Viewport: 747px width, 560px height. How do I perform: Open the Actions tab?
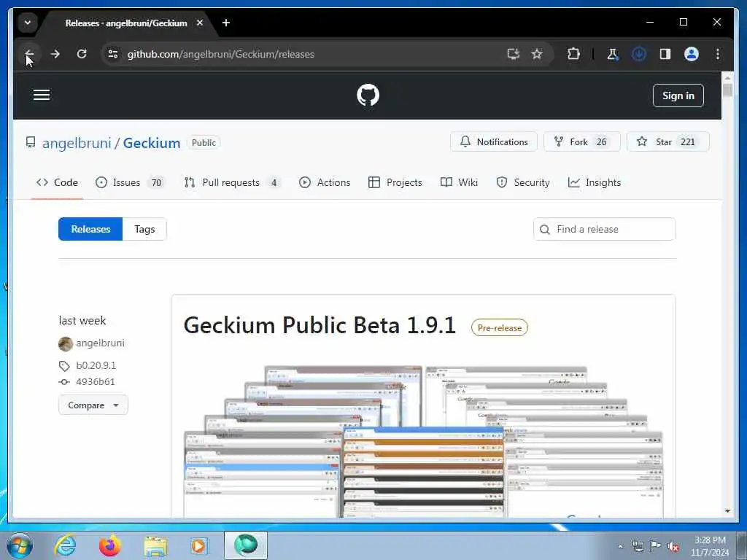(x=325, y=182)
